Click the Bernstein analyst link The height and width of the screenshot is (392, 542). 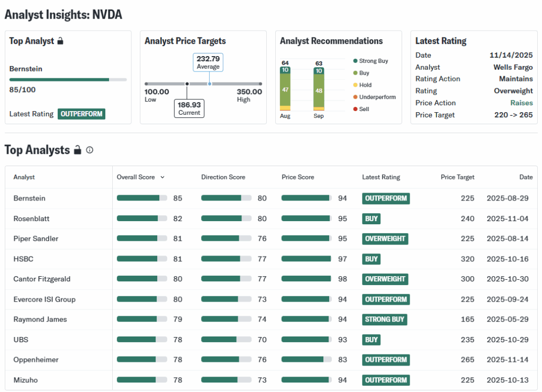click(x=29, y=198)
